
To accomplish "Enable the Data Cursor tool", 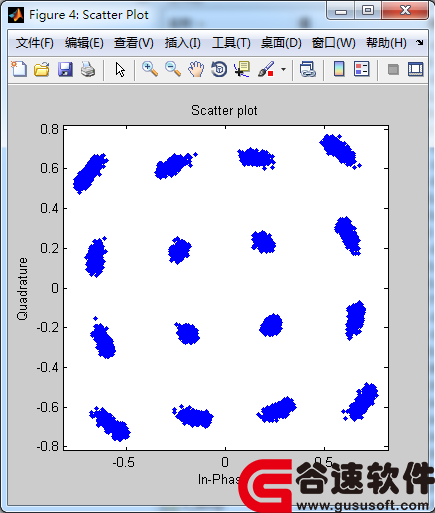I will pyautogui.click(x=242, y=69).
